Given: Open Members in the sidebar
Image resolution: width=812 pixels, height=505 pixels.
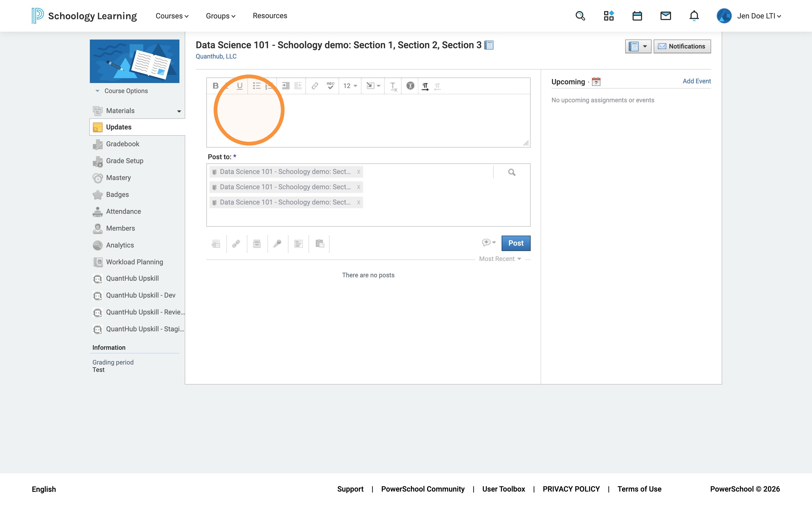Looking at the screenshot, I should click(120, 229).
